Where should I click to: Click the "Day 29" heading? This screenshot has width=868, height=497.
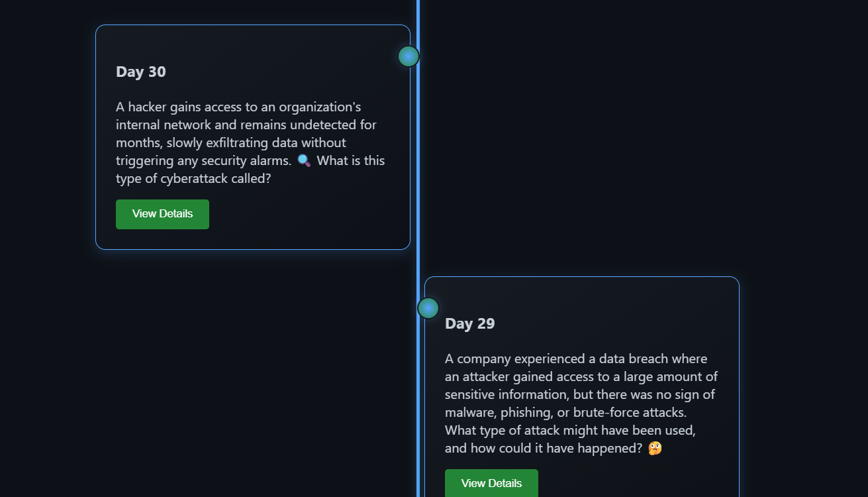(470, 323)
